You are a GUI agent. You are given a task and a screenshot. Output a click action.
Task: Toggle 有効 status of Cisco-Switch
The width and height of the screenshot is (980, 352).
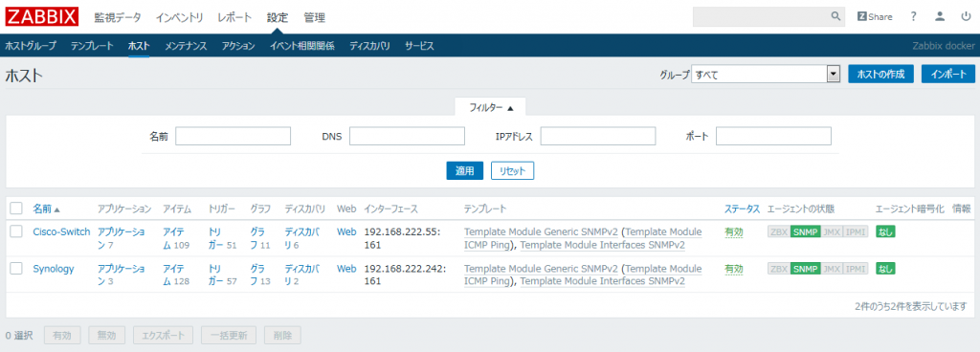click(734, 231)
